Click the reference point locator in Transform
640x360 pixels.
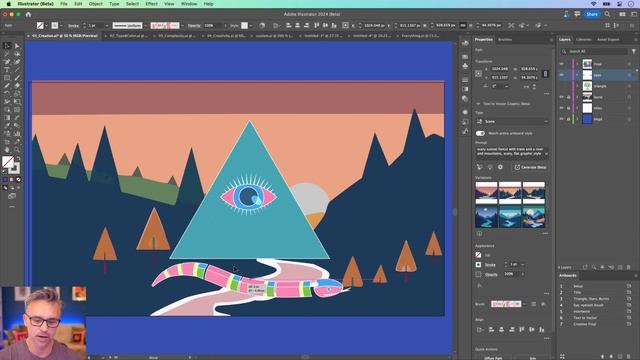[479, 73]
